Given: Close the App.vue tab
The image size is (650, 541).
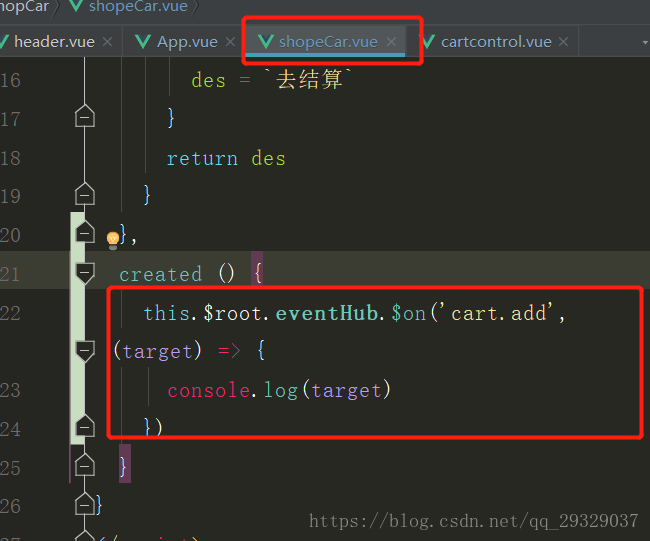Looking at the screenshot, I should coord(230,41).
